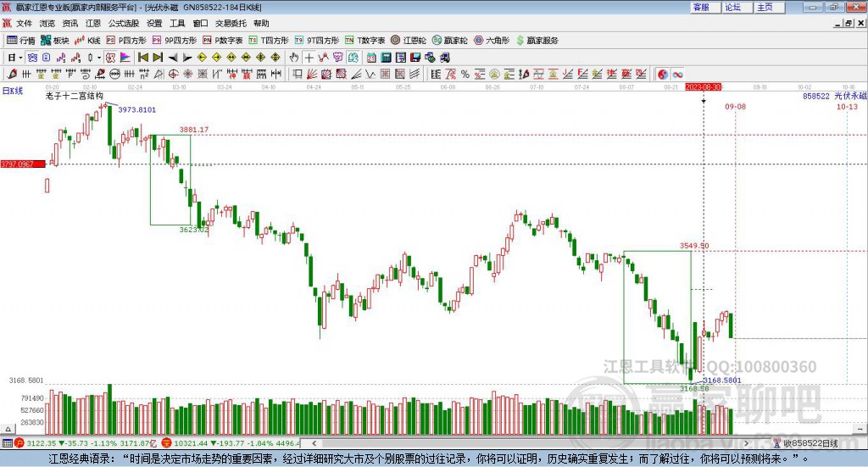
Task: Click the 日K线 chart label
Action: [13, 91]
